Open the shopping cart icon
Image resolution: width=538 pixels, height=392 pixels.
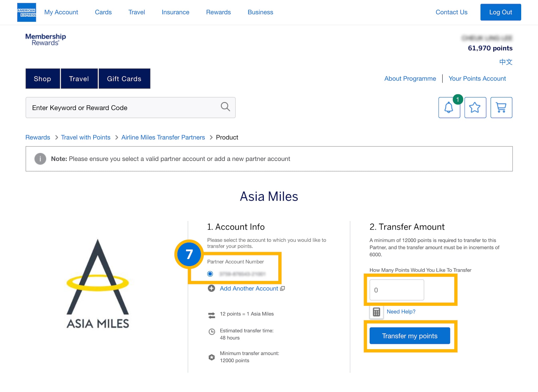501,107
